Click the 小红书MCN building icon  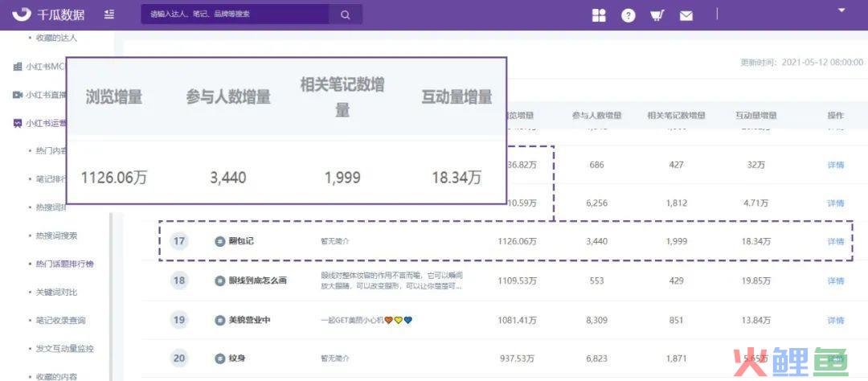(17, 67)
